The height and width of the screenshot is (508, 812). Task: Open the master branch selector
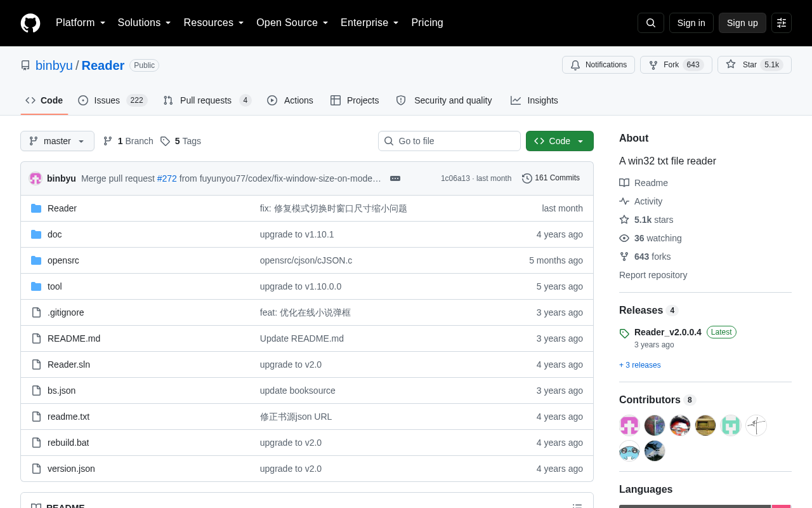click(x=57, y=141)
